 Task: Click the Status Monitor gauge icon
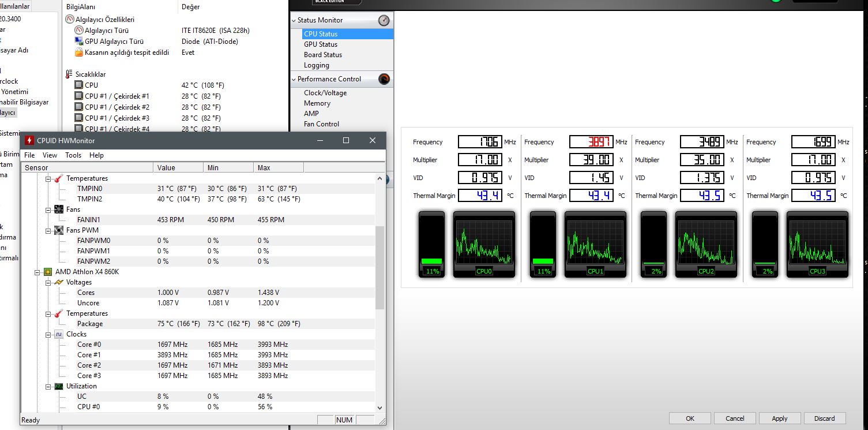(x=384, y=20)
